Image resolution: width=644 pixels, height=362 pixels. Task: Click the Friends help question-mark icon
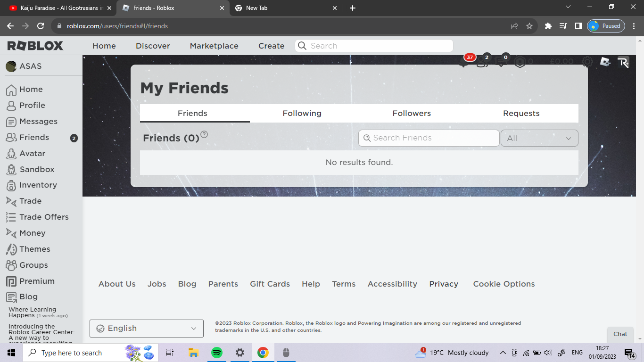pyautogui.click(x=204, y=134)
